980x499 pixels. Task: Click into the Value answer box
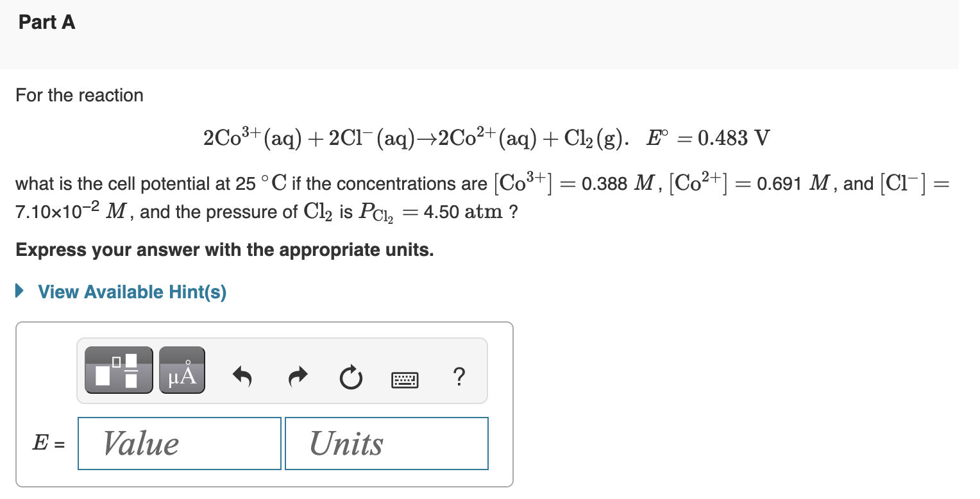click(x=179, y=443)
